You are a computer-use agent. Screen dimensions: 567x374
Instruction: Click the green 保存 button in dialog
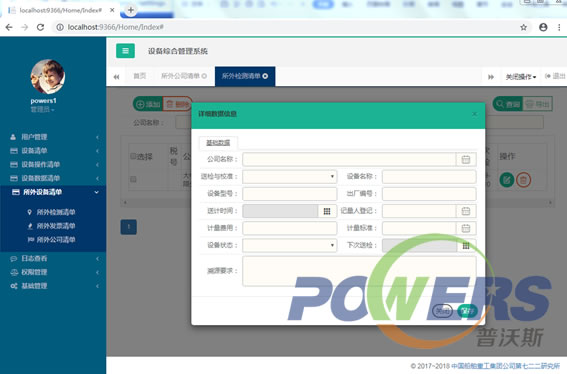click(x=467, y=310)
